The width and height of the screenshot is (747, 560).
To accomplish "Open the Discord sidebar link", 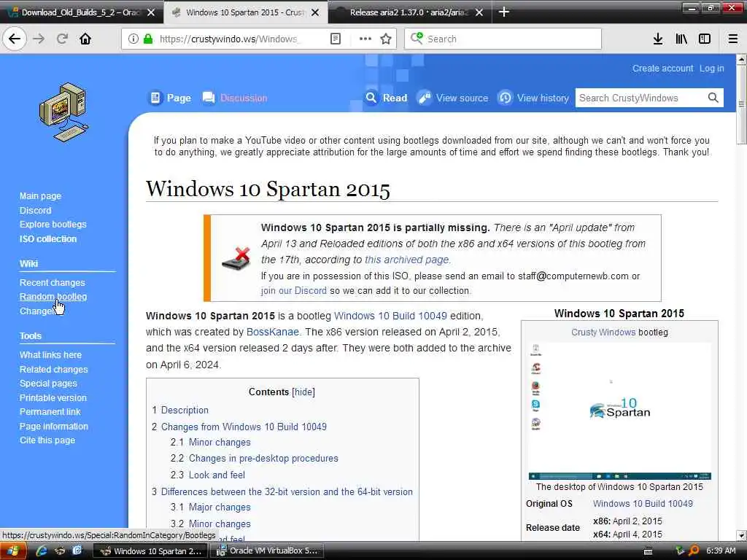I will pyautogui.click(x=35, y=210).
